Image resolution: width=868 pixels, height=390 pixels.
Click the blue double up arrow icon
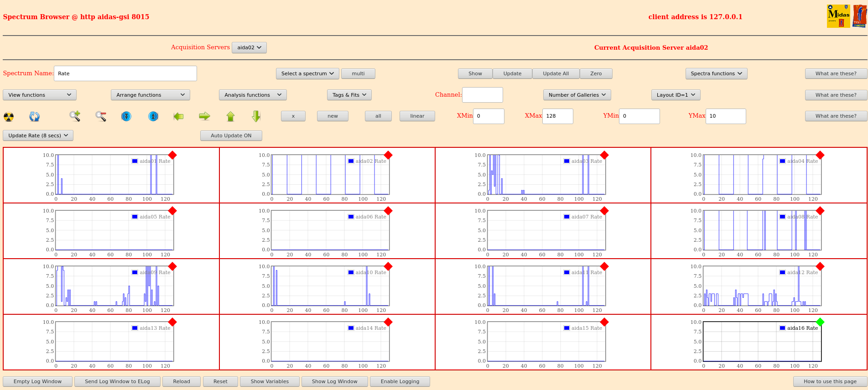(x=153, y=116)
